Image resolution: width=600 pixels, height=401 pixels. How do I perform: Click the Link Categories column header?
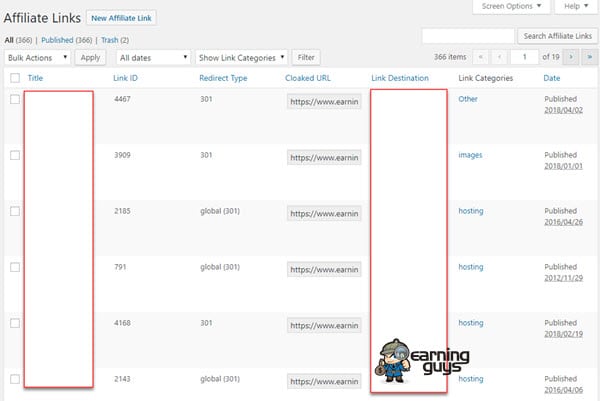click(x=486, y=78)
